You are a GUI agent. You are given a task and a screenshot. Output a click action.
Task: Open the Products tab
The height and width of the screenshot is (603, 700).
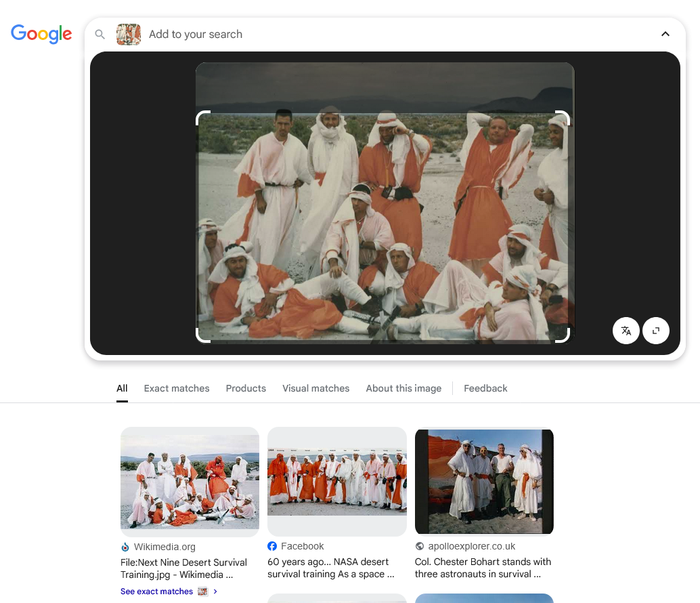point(246,388)
